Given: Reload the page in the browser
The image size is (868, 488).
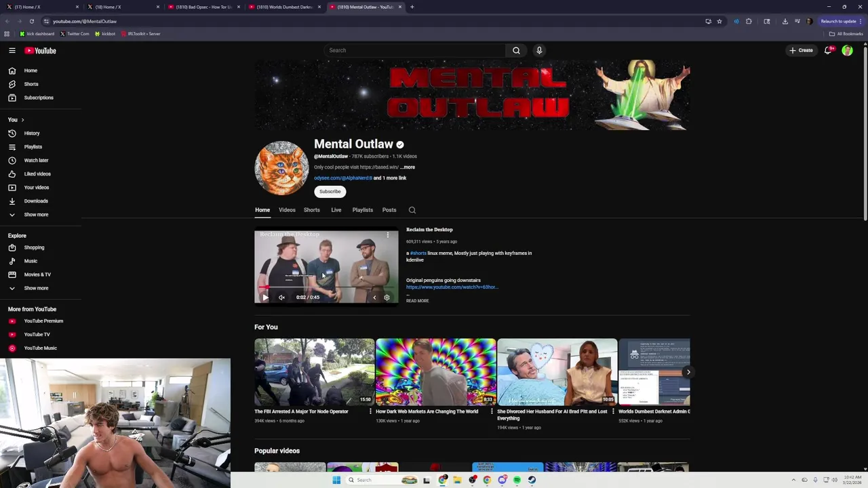Looking at the screenshot, I should click(31, 21).
